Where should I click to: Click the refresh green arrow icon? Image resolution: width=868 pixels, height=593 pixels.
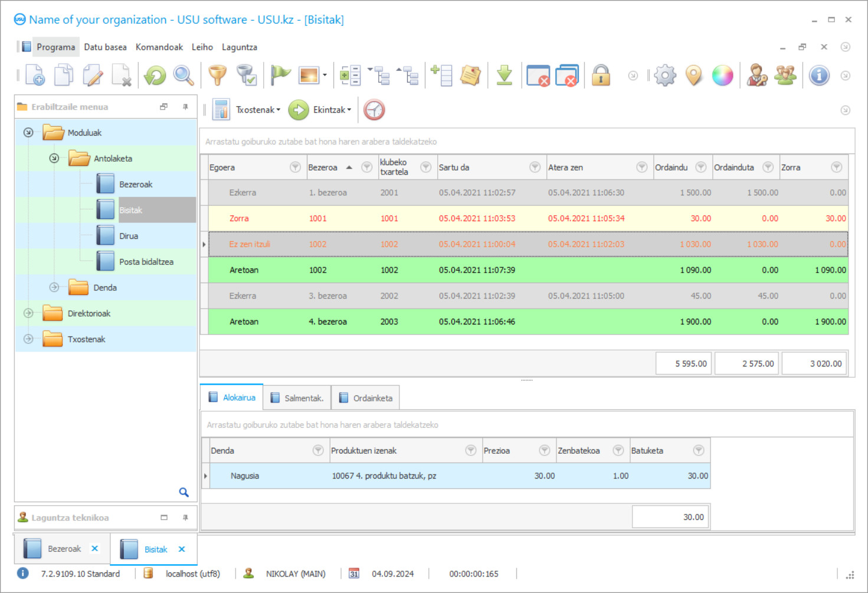155,76
